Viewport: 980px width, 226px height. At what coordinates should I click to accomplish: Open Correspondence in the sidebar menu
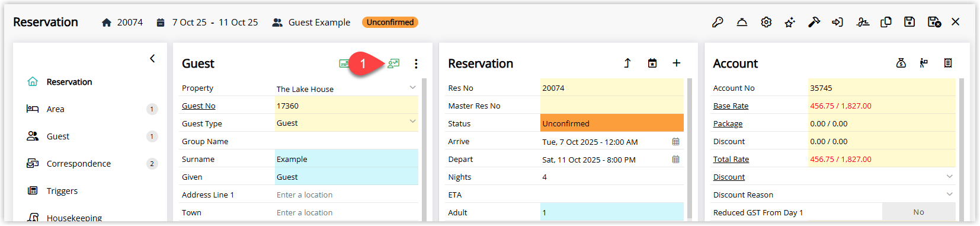(x=79, y=164)
